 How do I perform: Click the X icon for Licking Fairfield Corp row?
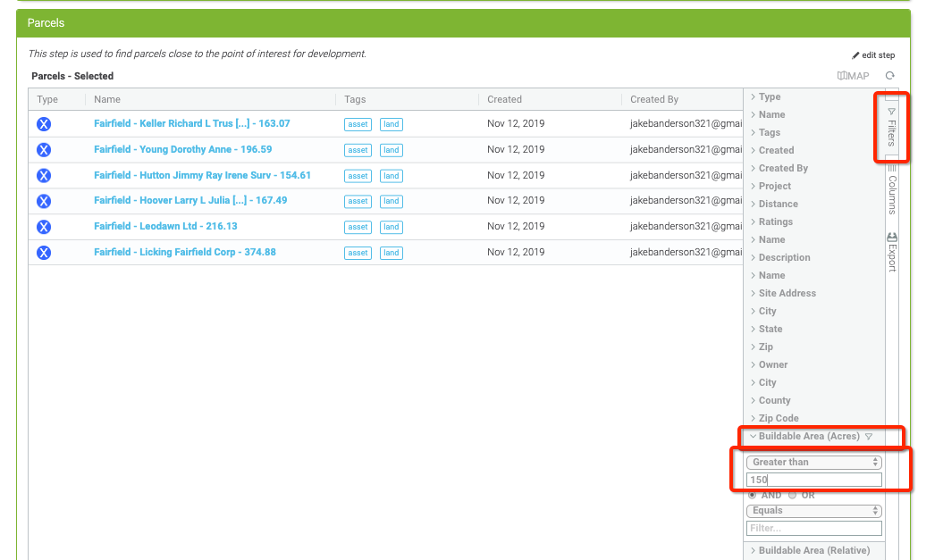(43, 253)
